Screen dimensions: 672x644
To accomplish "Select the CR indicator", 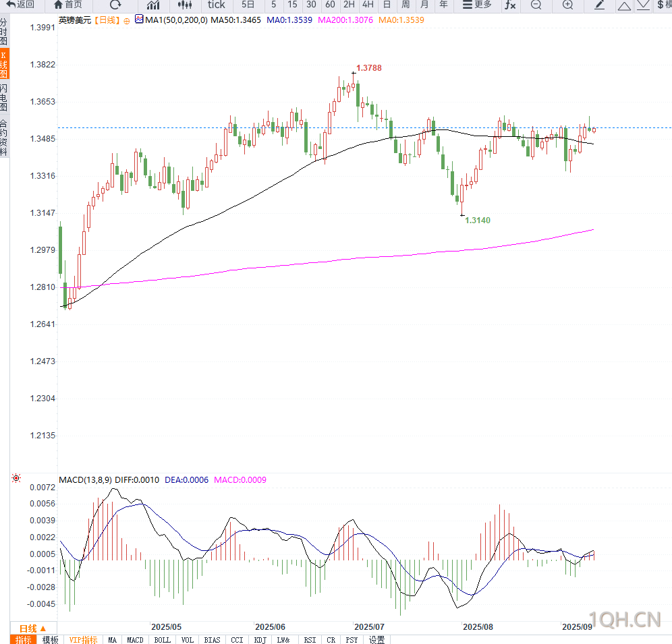I will pos(331,640).
